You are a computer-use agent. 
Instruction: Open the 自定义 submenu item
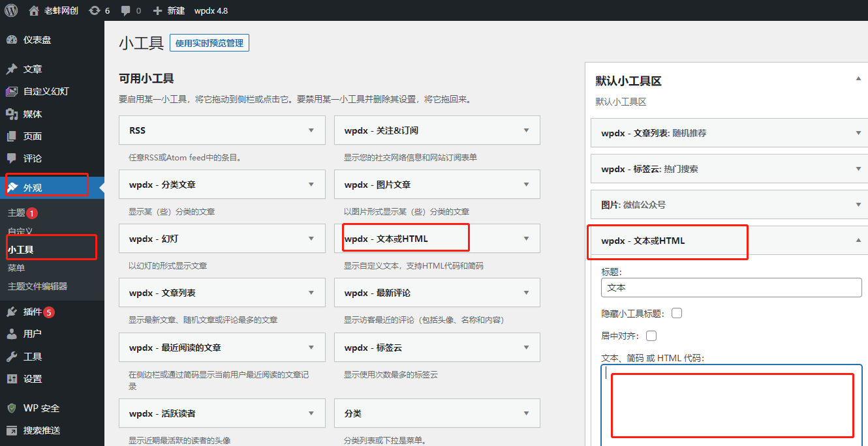20,231
